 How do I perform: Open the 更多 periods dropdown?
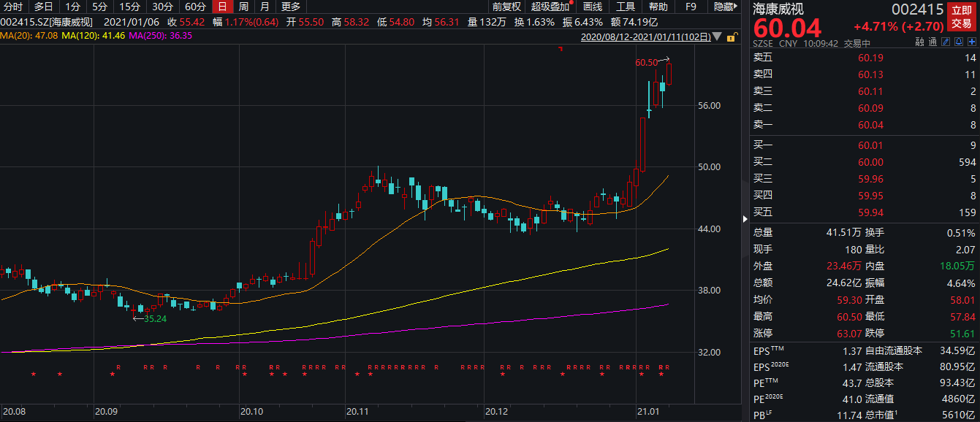pos(291,7)
